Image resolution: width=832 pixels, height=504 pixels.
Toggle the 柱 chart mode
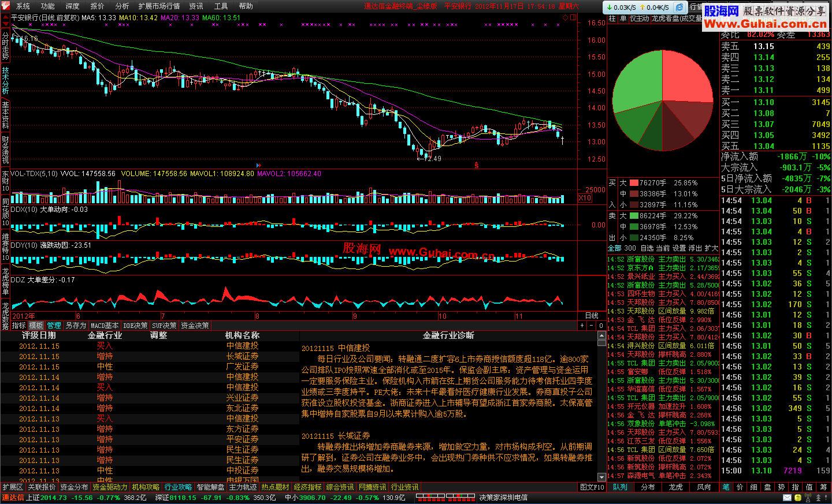612,18
